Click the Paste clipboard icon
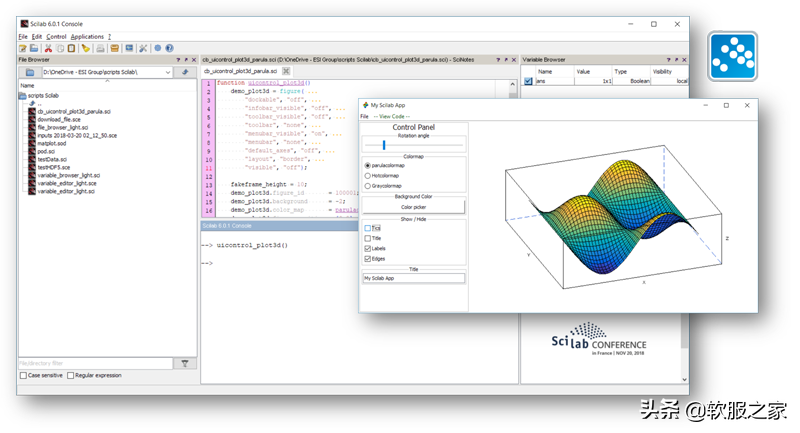800x433 pixels. [x=71, y=48]
